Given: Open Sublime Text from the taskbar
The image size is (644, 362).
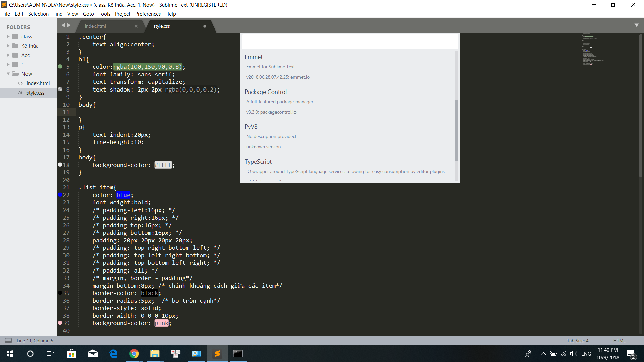Looking at the screenshot, I should pyautogui.click(x=217, y=353).
